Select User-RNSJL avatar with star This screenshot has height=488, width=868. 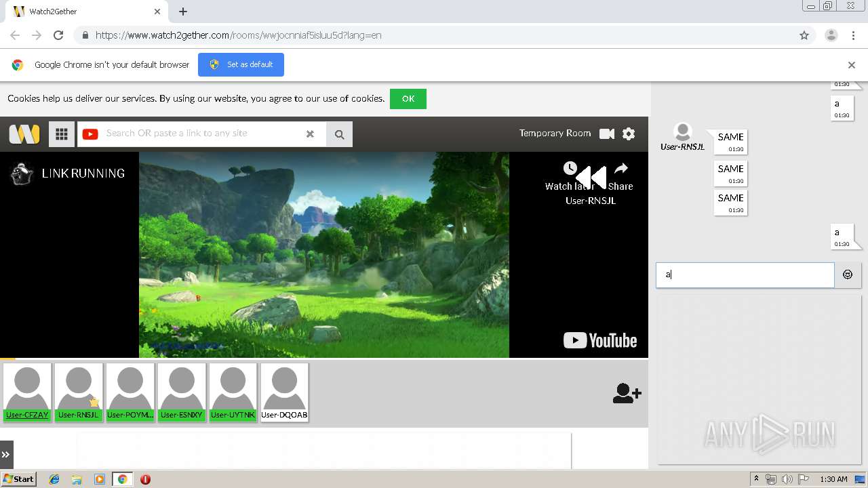pyautogui.click(x=79, y=392)
